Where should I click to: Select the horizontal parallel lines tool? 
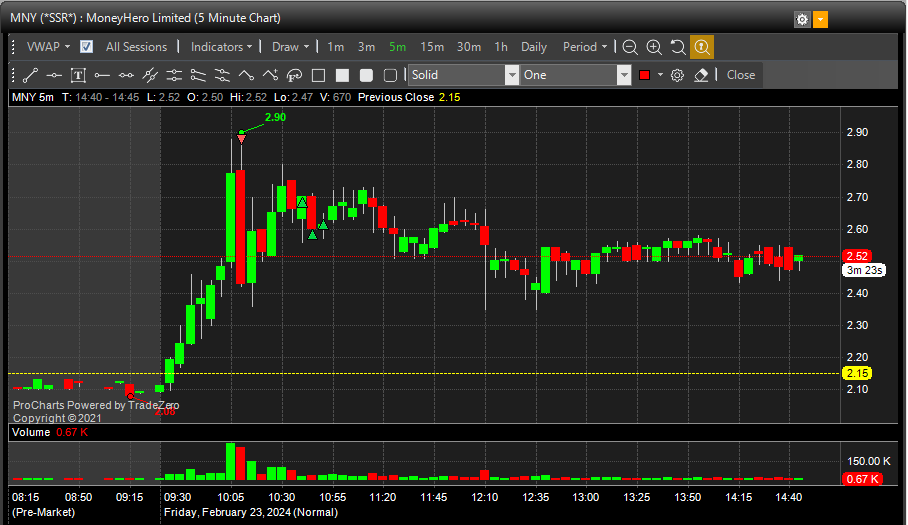point(174,75)
